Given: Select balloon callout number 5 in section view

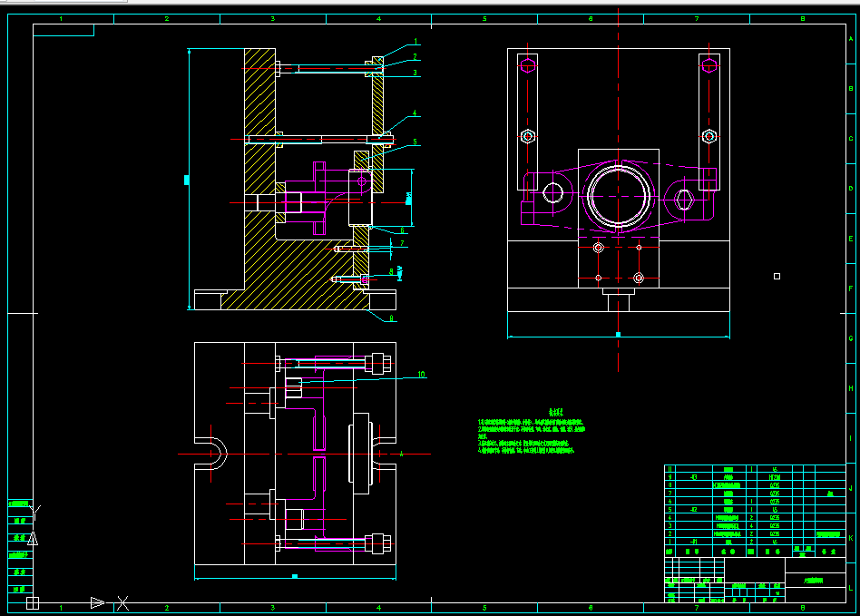Looking at the screenshot, I should click(415, 142).
